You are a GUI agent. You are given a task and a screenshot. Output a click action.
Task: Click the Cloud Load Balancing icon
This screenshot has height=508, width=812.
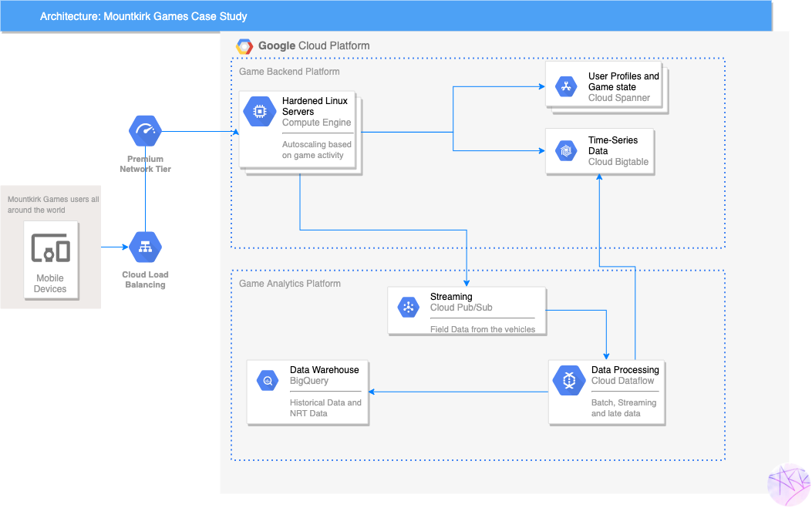[x=145, y=246]
